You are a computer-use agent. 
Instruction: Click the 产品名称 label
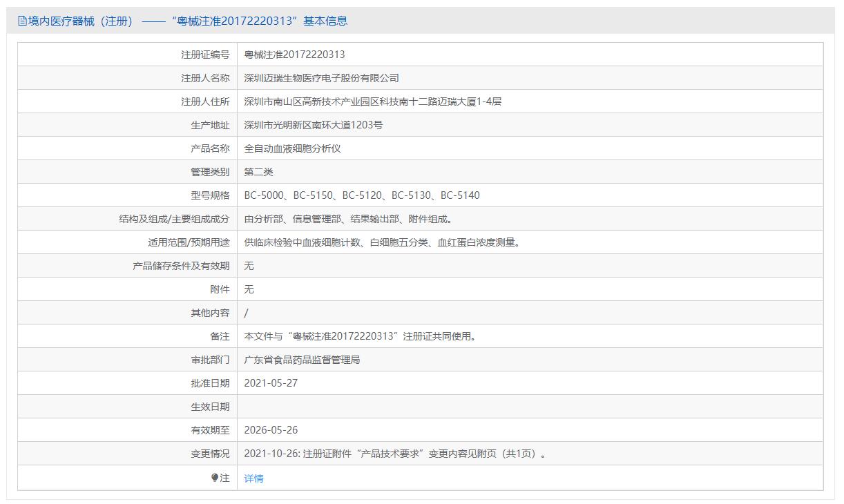(210, 148)
